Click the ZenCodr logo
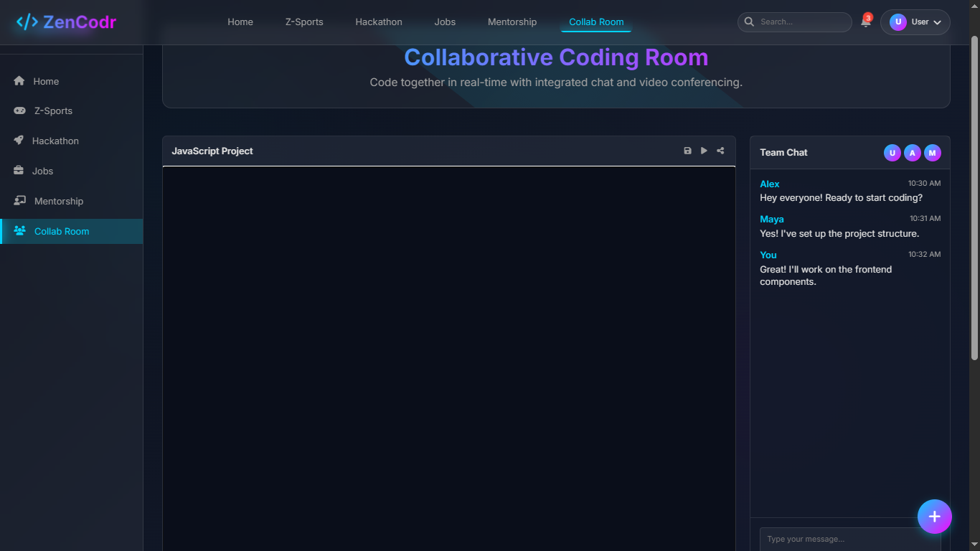This screenshot has height=551, width=980. (x=66, y=22)
